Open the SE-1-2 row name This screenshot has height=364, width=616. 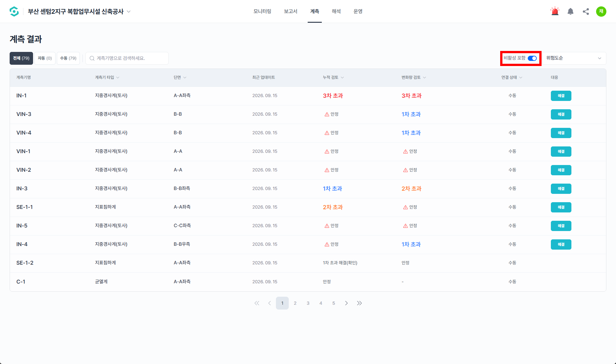coord(25,263)
